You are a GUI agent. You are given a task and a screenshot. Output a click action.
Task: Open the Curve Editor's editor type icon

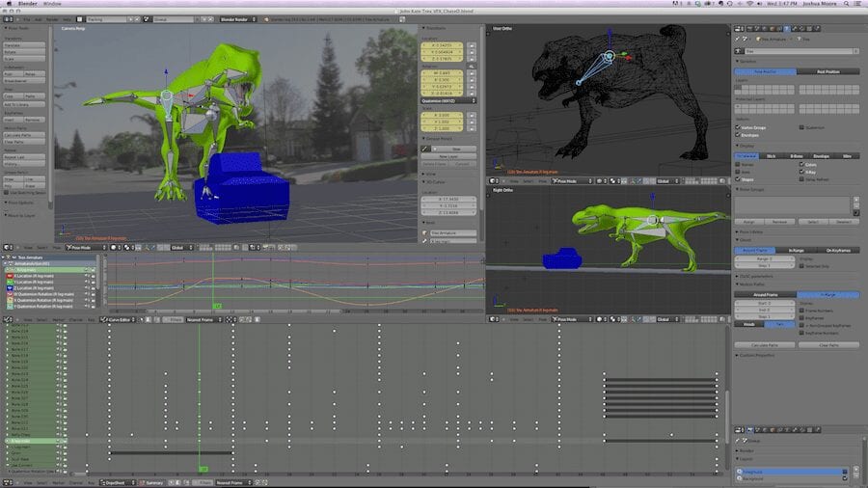7,319
